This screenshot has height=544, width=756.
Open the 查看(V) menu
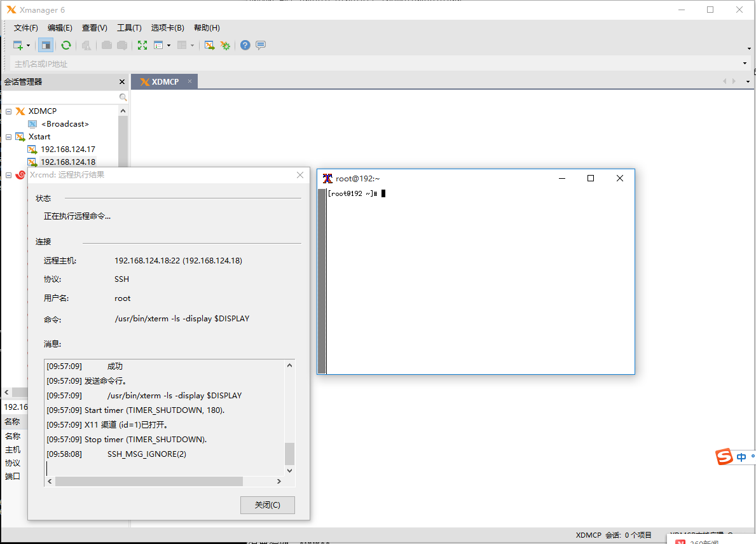point(95,28)
